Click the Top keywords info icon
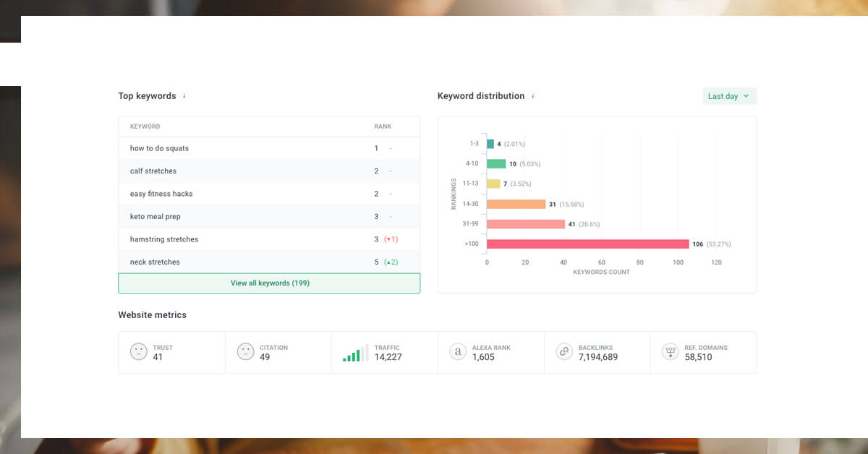 [x=184, y=96]
